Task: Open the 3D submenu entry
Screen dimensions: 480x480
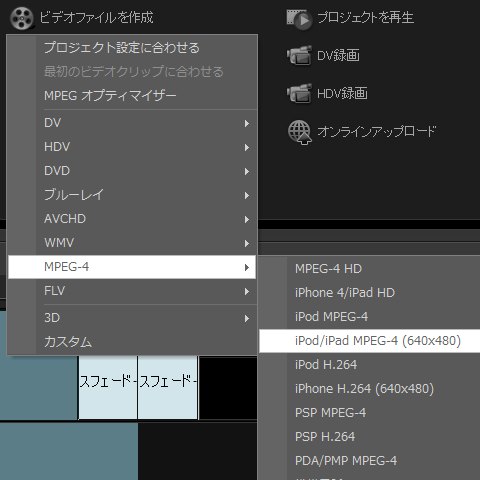Action: tap(132, 318)
